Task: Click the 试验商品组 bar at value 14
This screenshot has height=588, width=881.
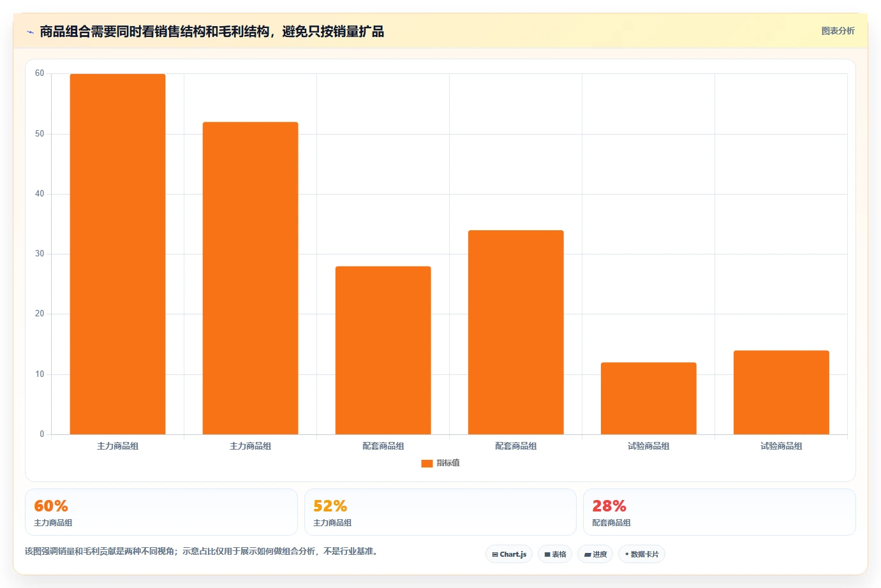Action: click(781, 392)
